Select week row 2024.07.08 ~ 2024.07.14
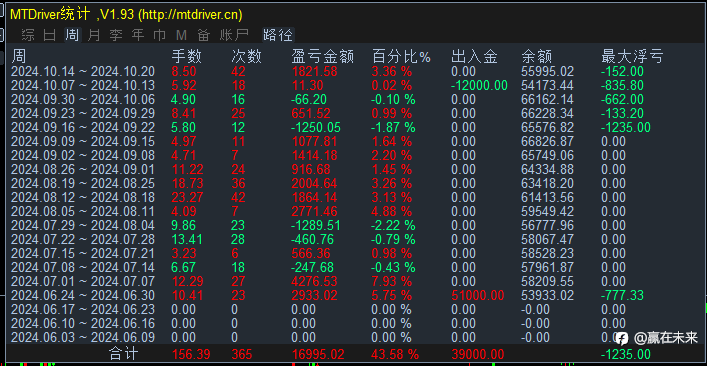707x366 pixels. (354, 267)
